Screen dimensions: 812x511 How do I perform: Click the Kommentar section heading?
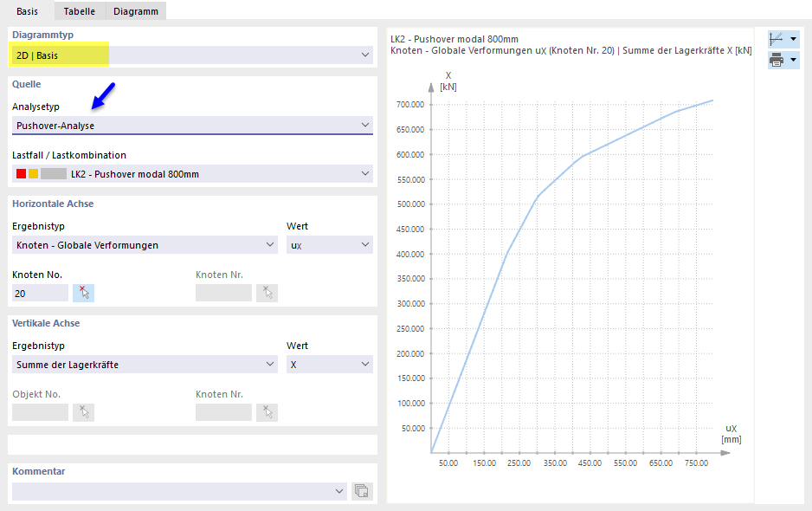39,471
